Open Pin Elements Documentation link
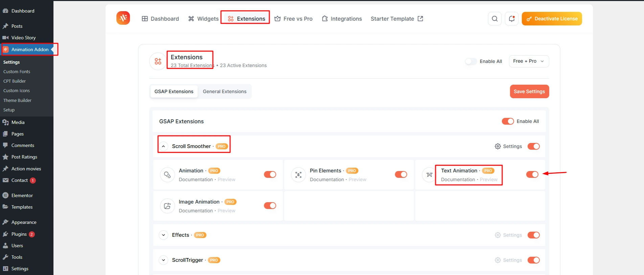The width and height of the screenshot is (644, 275). point(327,179)
